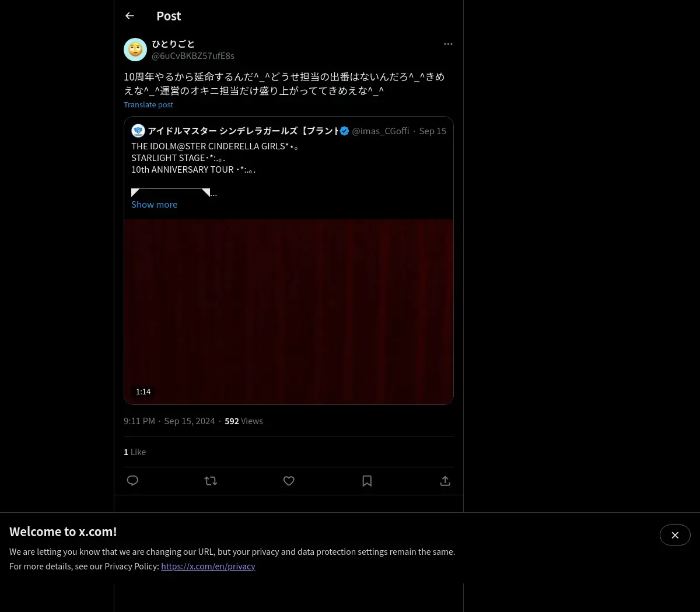
Task: Click the 1:14 video duration badge
Action: click(x=143, y=391)
